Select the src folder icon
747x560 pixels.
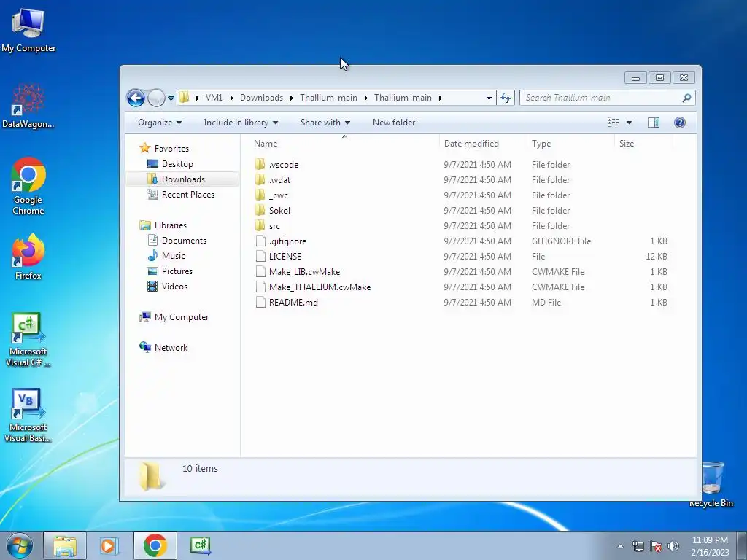point(260,225)
